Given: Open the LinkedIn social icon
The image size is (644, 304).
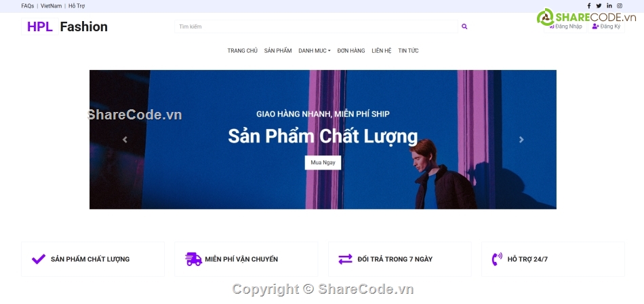Looking at the screenshot, I should click(x=609, y=5).
